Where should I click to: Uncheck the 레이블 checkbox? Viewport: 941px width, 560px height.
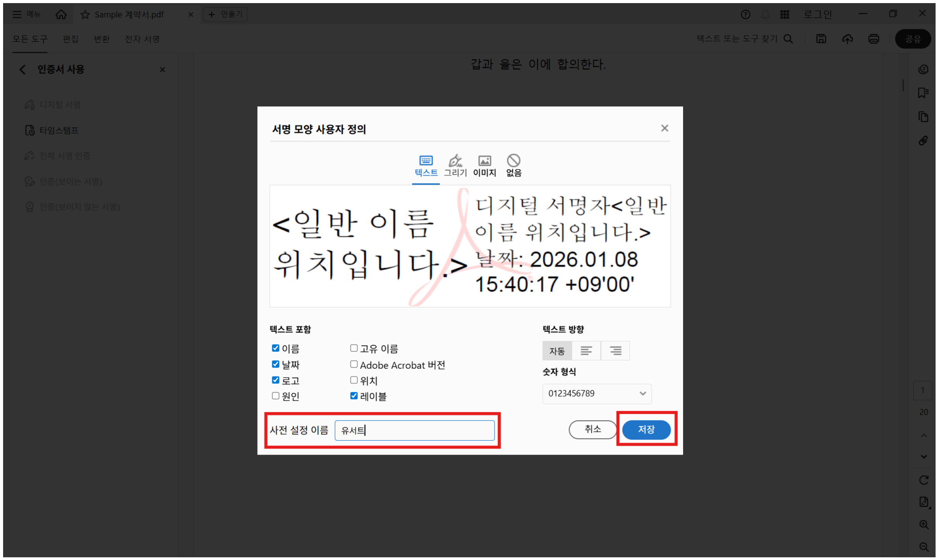coord(354,395)
